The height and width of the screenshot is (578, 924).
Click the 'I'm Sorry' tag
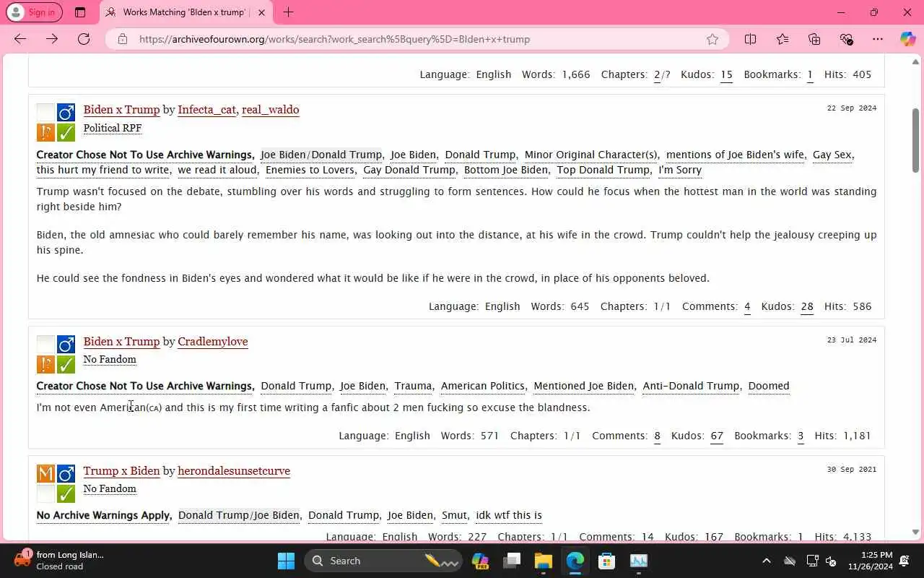pyautogui.click(x=680, y=170)
